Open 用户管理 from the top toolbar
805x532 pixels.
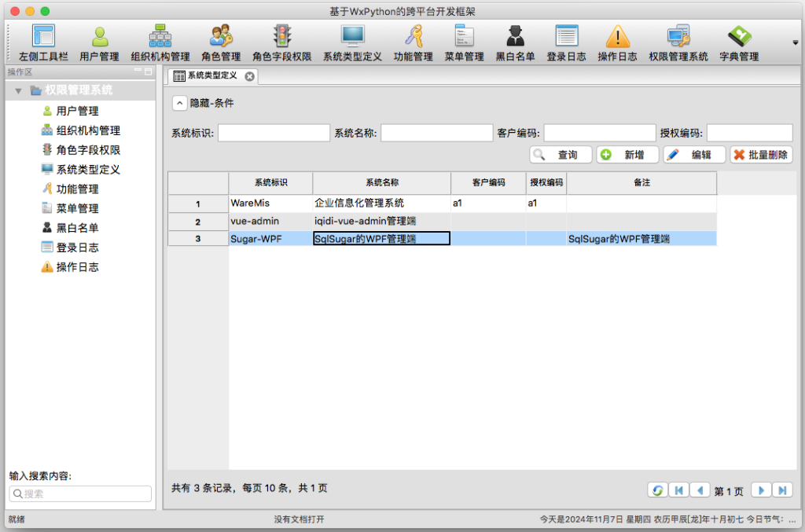pyautogui.click(x=100, y=42)
